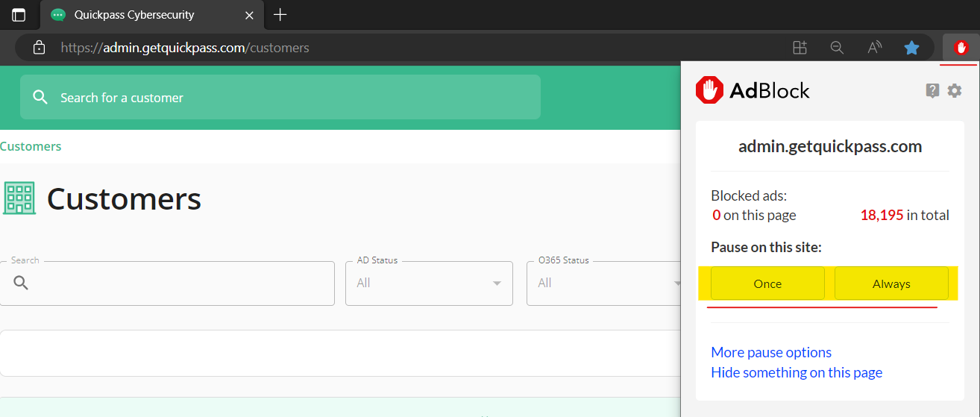Open AdBlock help icon
Screen dimensions: 980x417
pos(932,91)
